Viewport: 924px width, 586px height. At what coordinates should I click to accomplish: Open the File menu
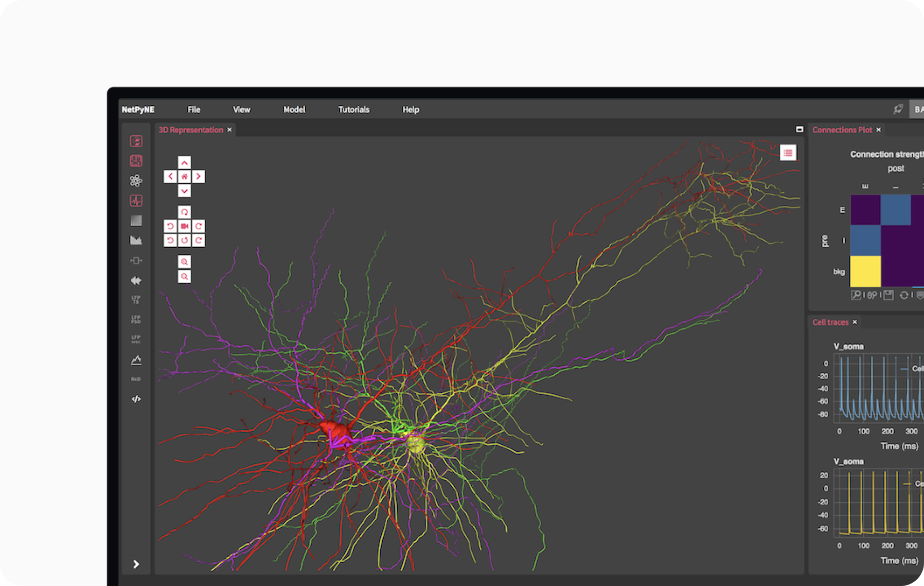[194, 110]
